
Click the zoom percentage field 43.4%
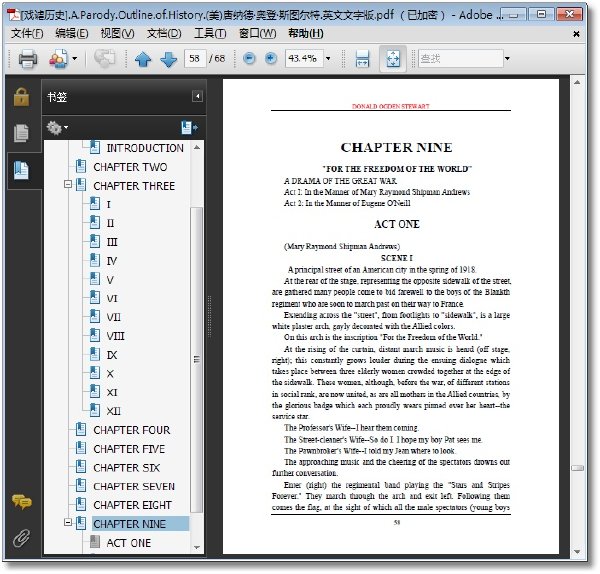(x=304, y=59)
